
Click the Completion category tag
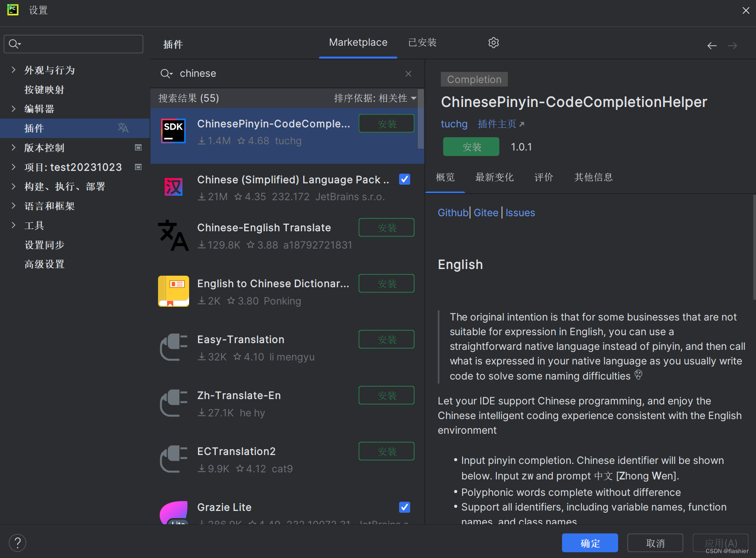(474, 79)
